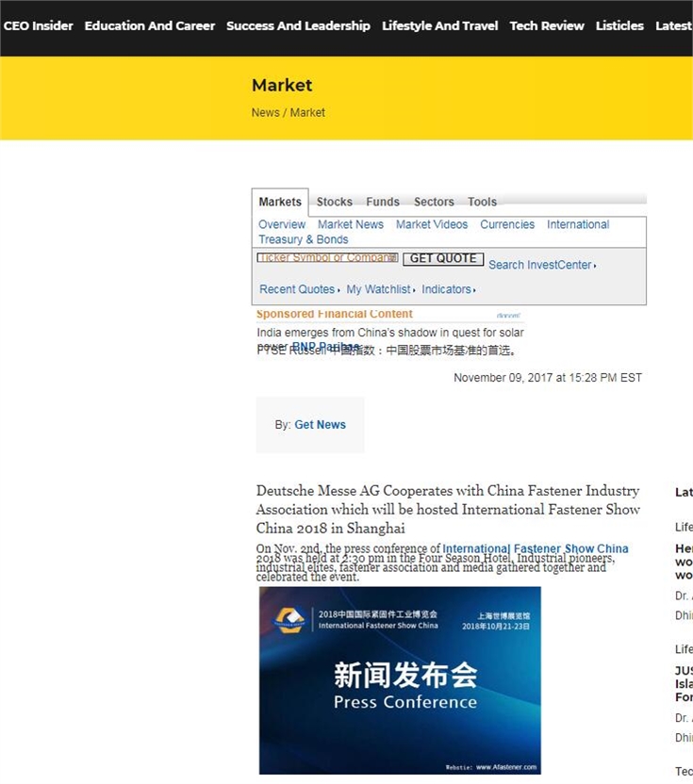Select Tech Review in navigation

click(547, 25)
